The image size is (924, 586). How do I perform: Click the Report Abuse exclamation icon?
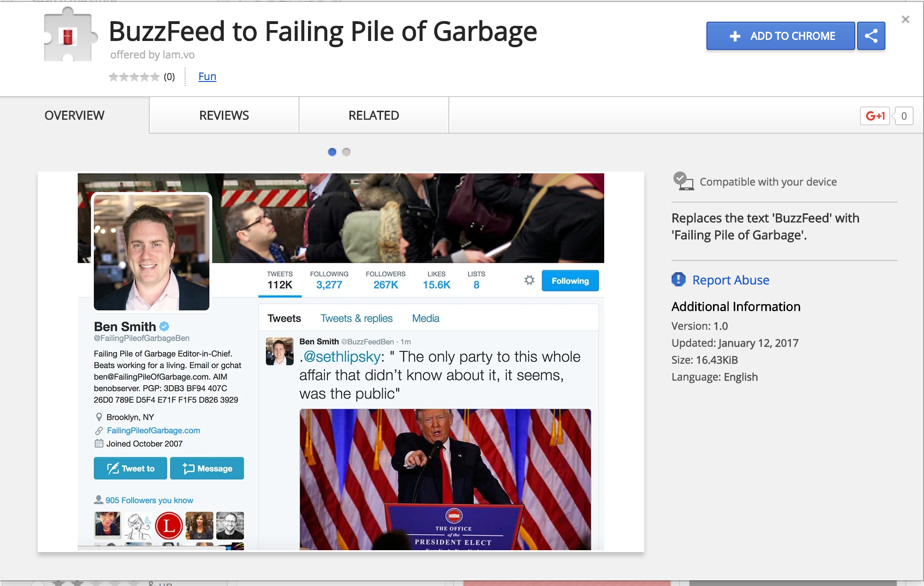click(678, 280)
